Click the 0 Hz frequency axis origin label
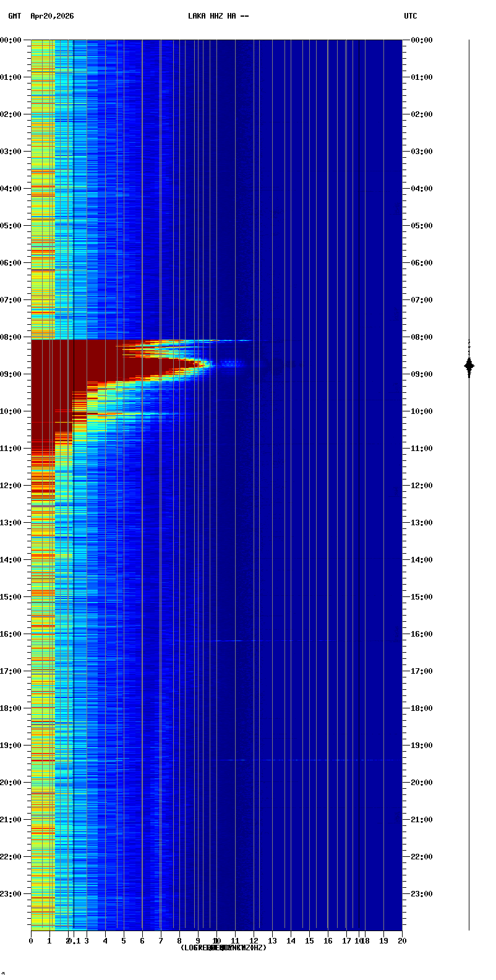Viewport: 496px width, 980px height. pos(31,941)
